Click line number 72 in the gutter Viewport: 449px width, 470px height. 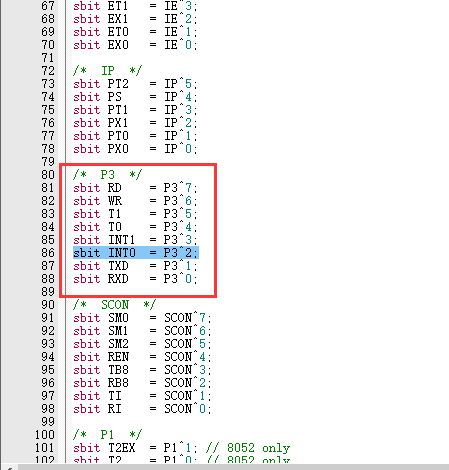tap(48, 71)
